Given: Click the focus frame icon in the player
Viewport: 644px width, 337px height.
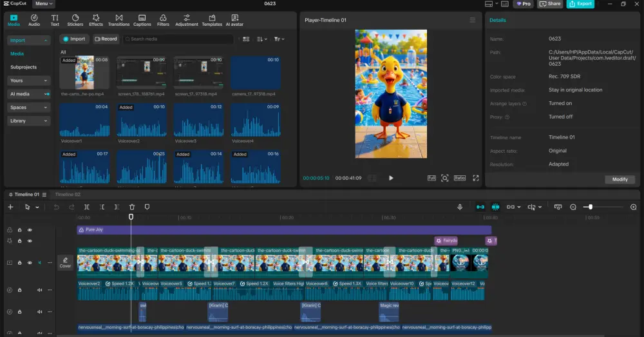Looking at the screenshot, I should (445, 178).
